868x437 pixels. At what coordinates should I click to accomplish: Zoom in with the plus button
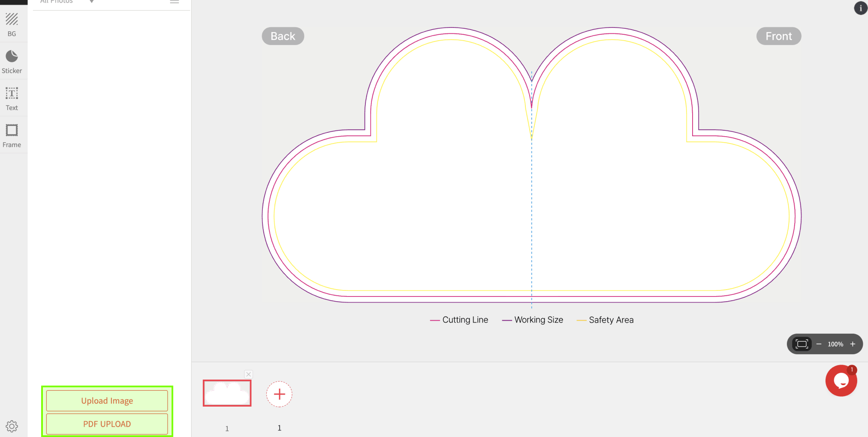click(853, 344)
